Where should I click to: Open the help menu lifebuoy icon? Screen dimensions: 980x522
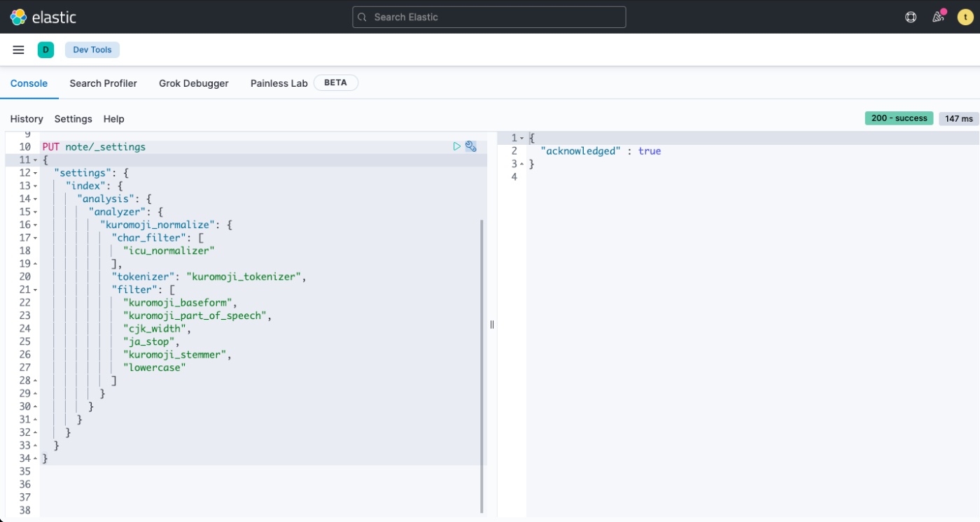911,17
